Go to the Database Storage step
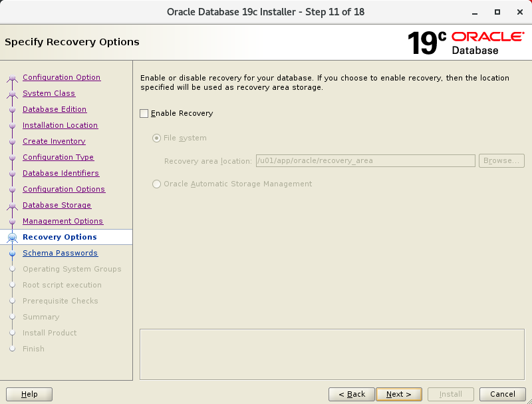The height and width of the screenshot is (404, 532). (x=57, y=205)
